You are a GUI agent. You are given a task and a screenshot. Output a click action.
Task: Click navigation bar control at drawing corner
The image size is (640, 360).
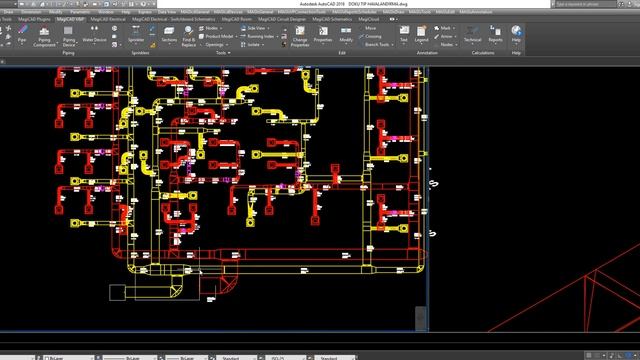tap(421, 318)
